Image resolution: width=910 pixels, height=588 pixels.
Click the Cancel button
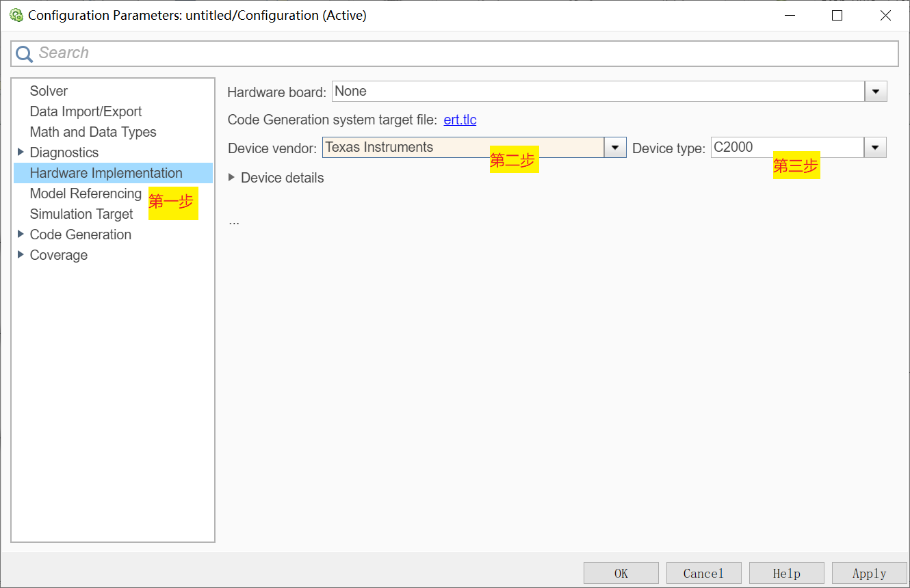[704, 574]
